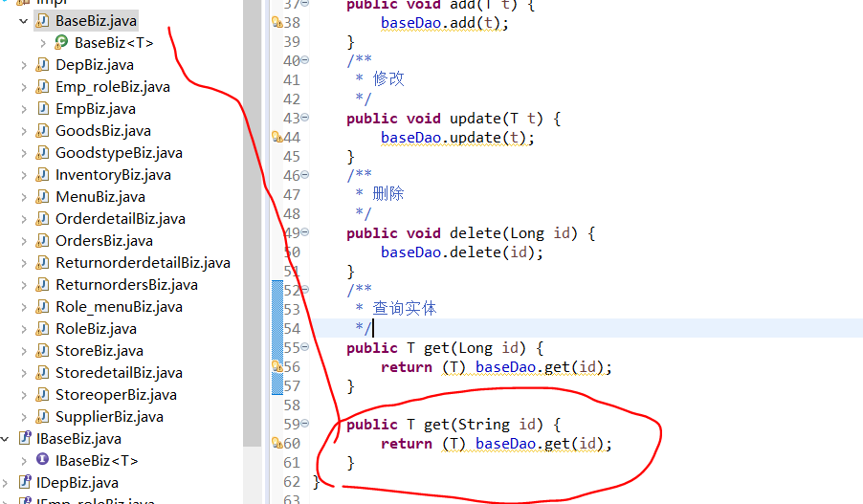This screenshot has height=504, width=863.
Task: Fold the delete method at line 49
Action: coord(305,231)
